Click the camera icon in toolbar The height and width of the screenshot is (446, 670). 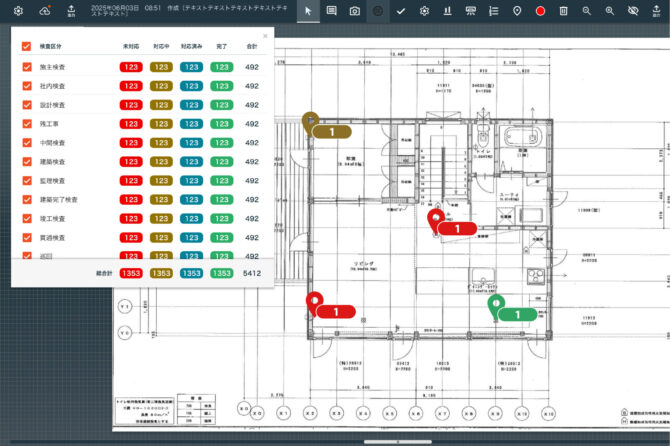click(x=354, y=11)
